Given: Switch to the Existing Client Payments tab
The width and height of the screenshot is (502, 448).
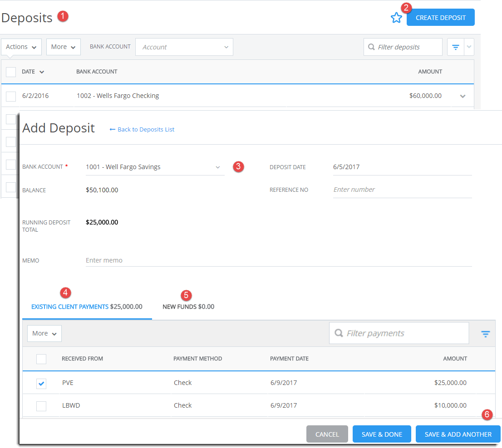Looking at the screenshot, I should (70, 307).
